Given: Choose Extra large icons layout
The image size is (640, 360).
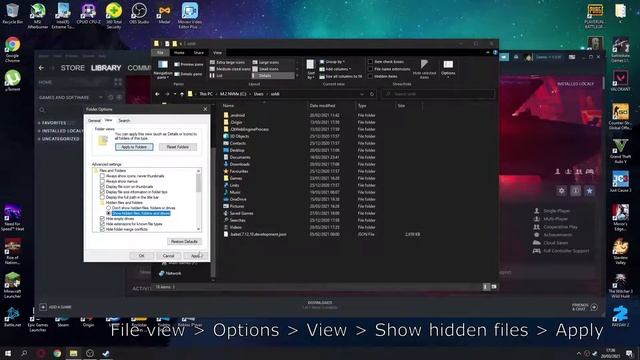Looking at the screenshot, I should (x=227, y=62).
